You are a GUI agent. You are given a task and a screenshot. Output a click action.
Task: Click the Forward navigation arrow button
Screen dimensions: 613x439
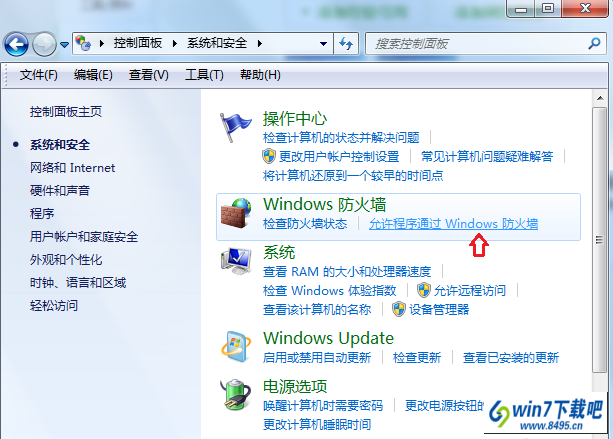pos(44,44)
